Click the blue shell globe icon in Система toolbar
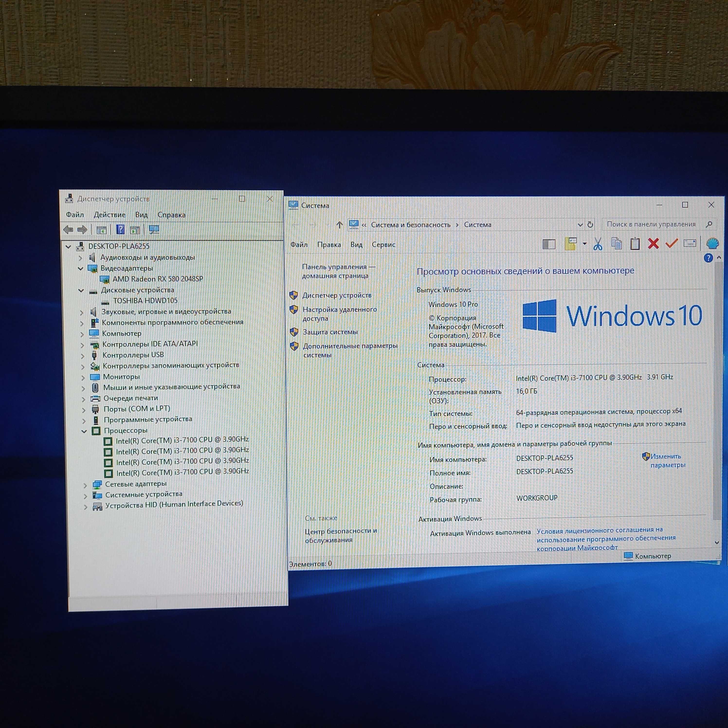 712,243
